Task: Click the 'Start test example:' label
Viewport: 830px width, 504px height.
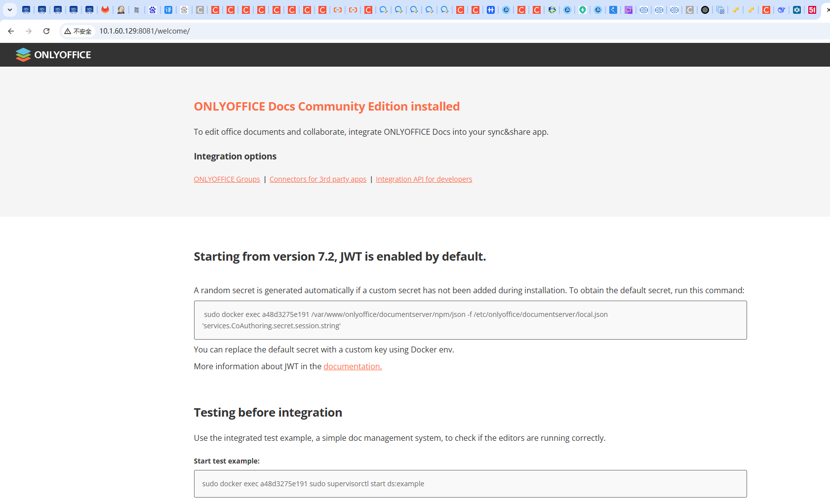Action: pos(227,461)
